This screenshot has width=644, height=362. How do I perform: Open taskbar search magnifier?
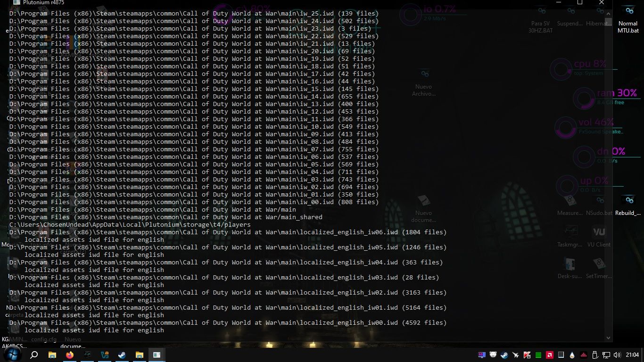[x=34, y=355]
